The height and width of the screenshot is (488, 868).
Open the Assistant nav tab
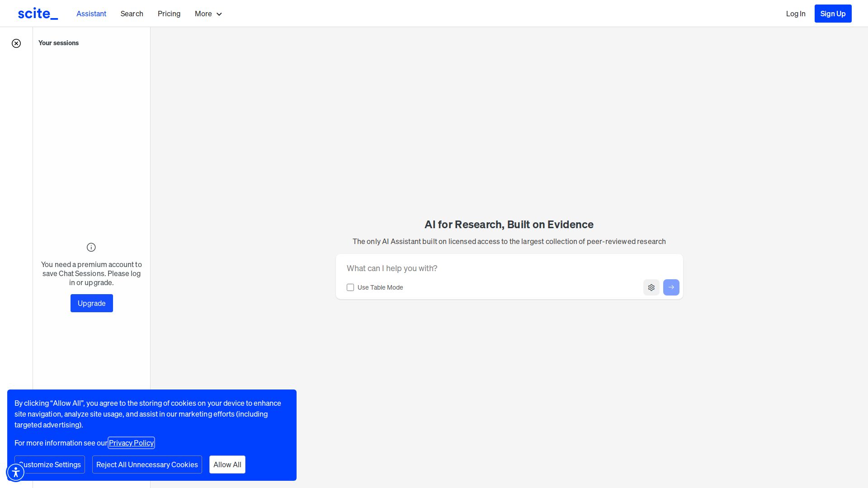coord(91,14)
